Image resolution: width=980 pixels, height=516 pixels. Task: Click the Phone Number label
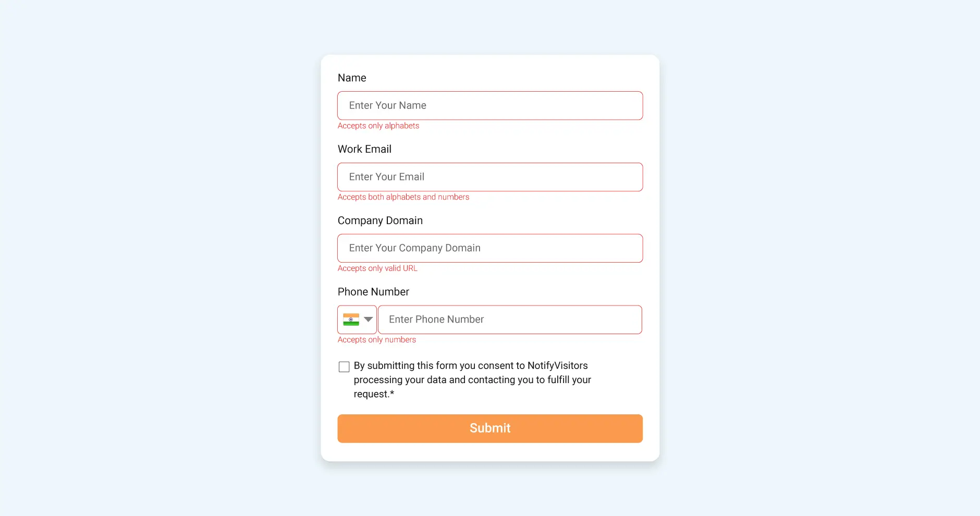[x=373, y=292]
